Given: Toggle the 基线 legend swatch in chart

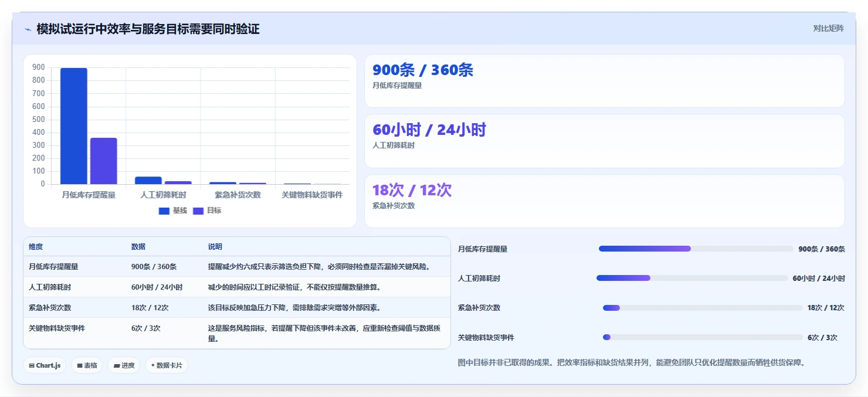Looking at the screenshot, I should (x=164, y=211).
